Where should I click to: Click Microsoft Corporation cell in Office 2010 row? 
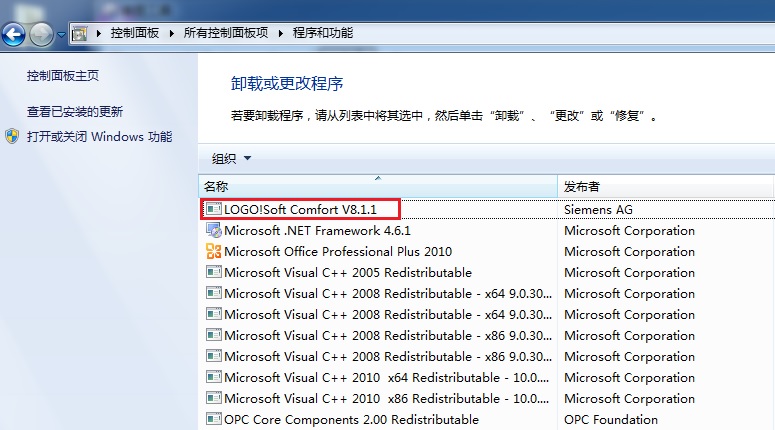[629, 252]
